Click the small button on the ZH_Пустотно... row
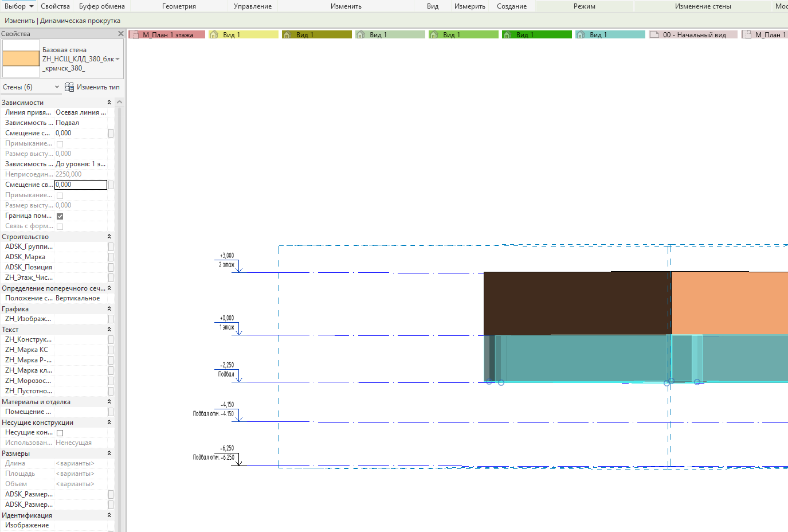 [x=111, y=391]
